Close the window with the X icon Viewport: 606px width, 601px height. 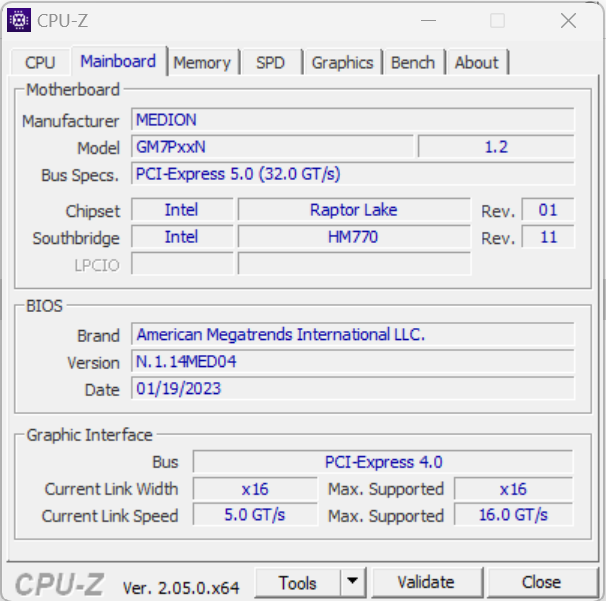coord(568,20)
